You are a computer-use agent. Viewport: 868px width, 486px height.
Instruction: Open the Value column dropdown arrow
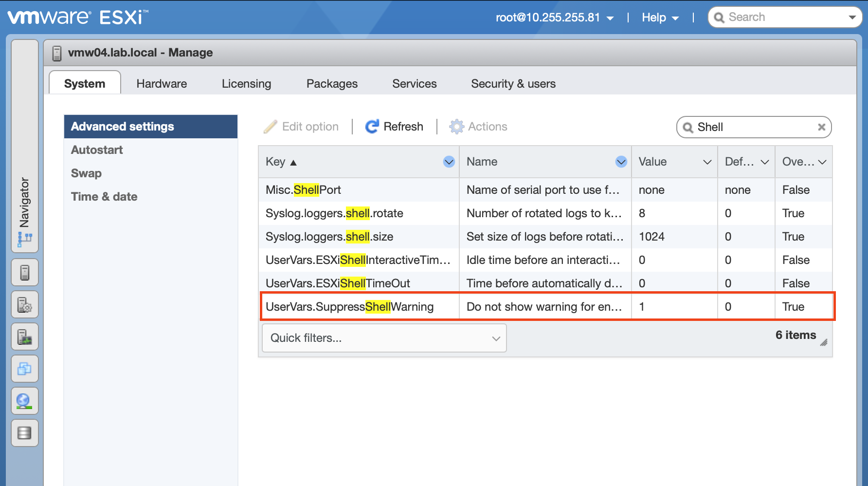[707, 162]
